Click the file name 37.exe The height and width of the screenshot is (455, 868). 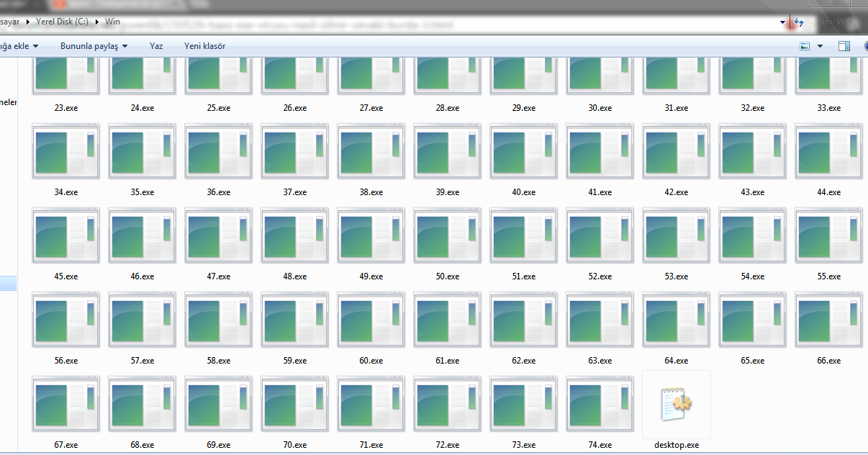point(295,192)
